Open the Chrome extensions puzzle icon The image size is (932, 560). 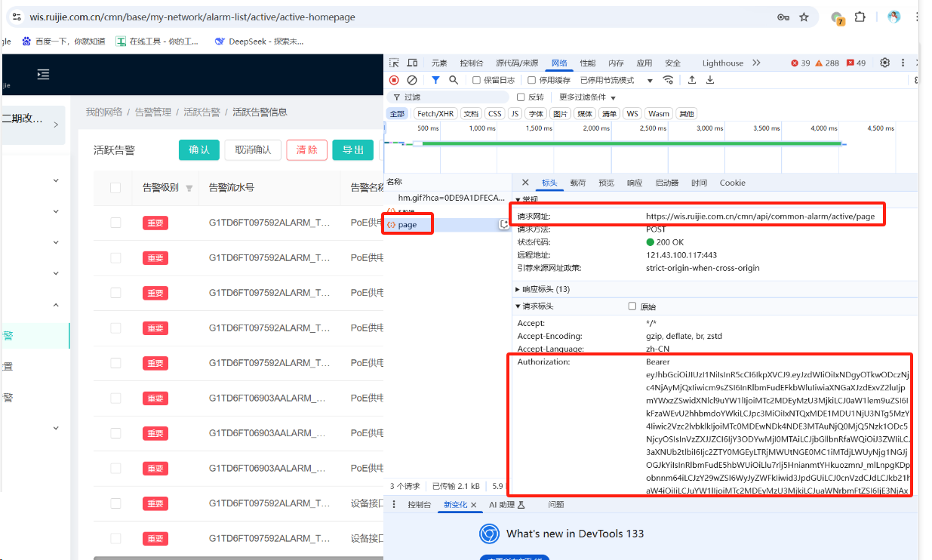pos(860,17)
